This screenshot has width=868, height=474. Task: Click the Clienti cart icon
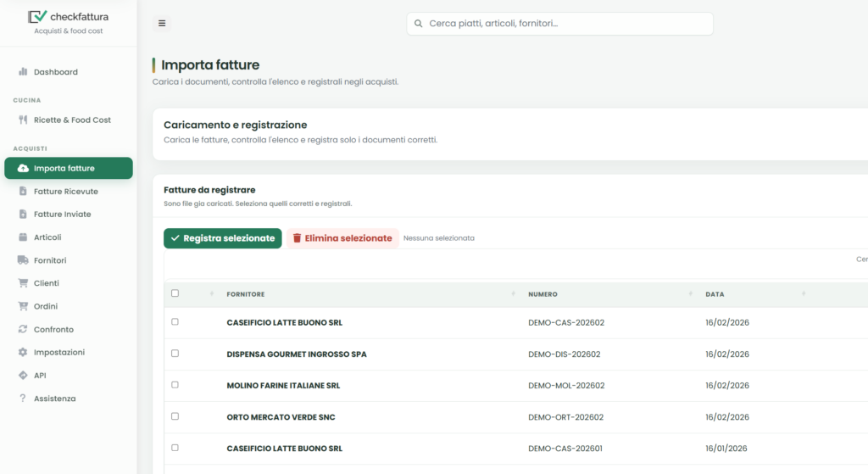(23, 283)
